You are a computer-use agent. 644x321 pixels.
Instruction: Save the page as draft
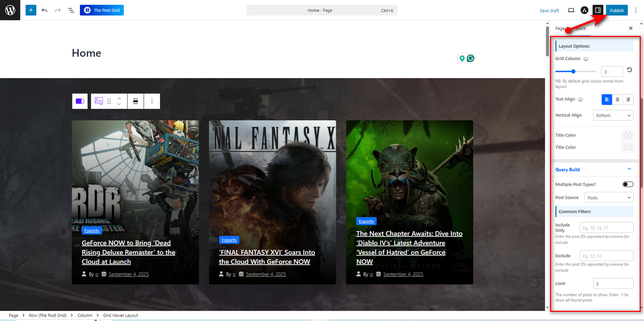tap(549, 10)
